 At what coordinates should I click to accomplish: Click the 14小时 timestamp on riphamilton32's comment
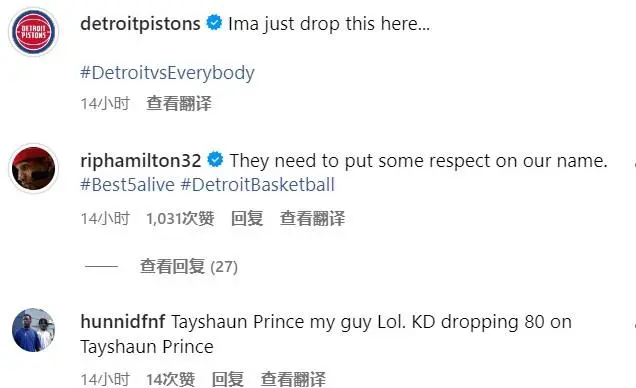tap(105, 219)
